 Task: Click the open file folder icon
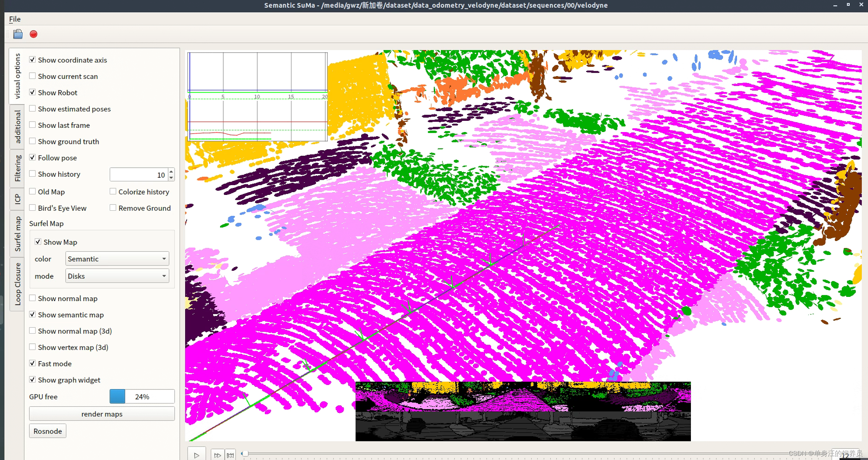tap(18, 34)
